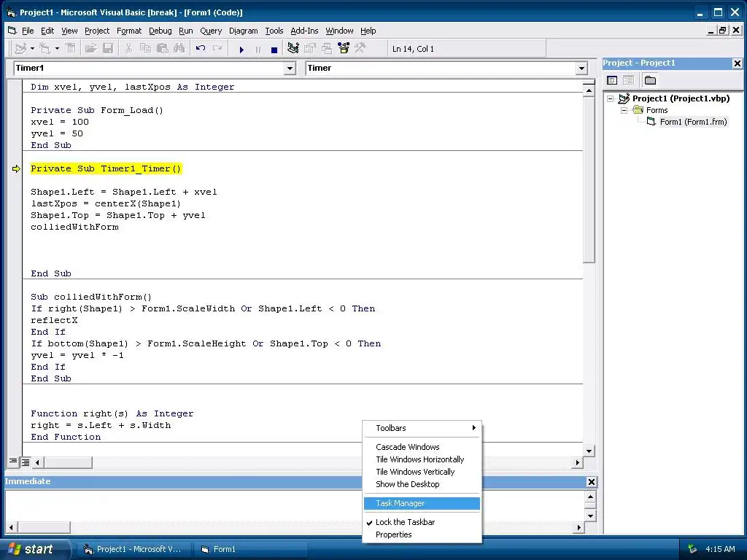Click the Immediate window horizontal scrollbar thumb
Image resolution: width=747 pixels, height=560 pixels.
pyautogui.click(x=43, y=527)
